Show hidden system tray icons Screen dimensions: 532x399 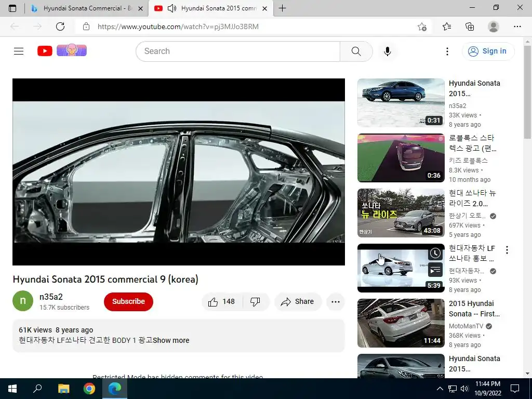pyautogui.click(x=440, y=389)
